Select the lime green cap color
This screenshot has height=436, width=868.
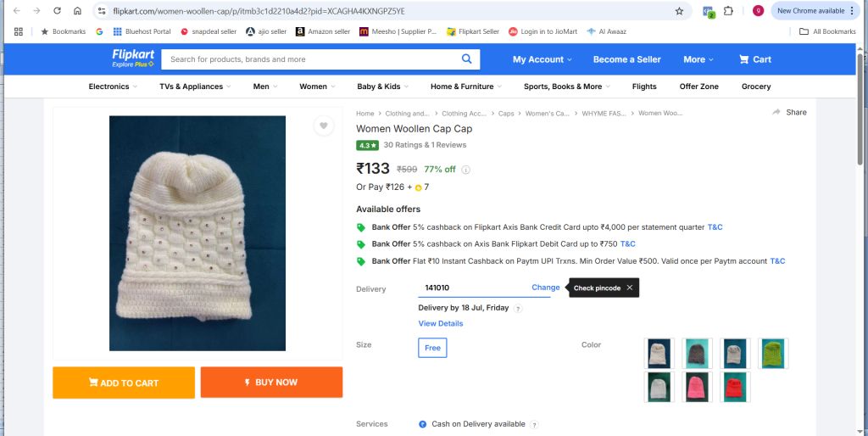point(773,354)
